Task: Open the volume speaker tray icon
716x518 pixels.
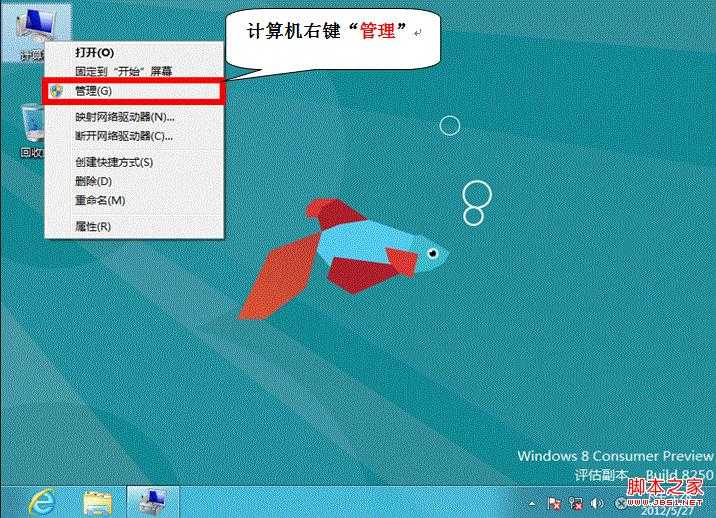Action: pos(596,504)
